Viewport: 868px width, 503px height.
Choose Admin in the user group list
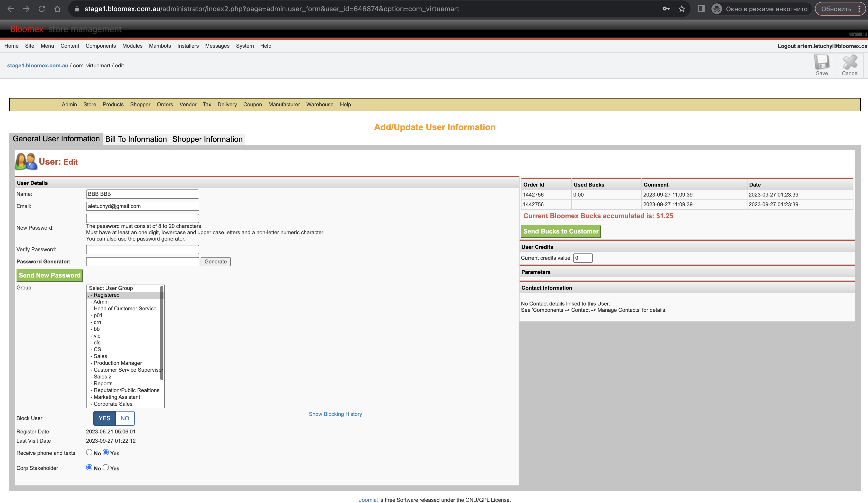coord(101,301)
